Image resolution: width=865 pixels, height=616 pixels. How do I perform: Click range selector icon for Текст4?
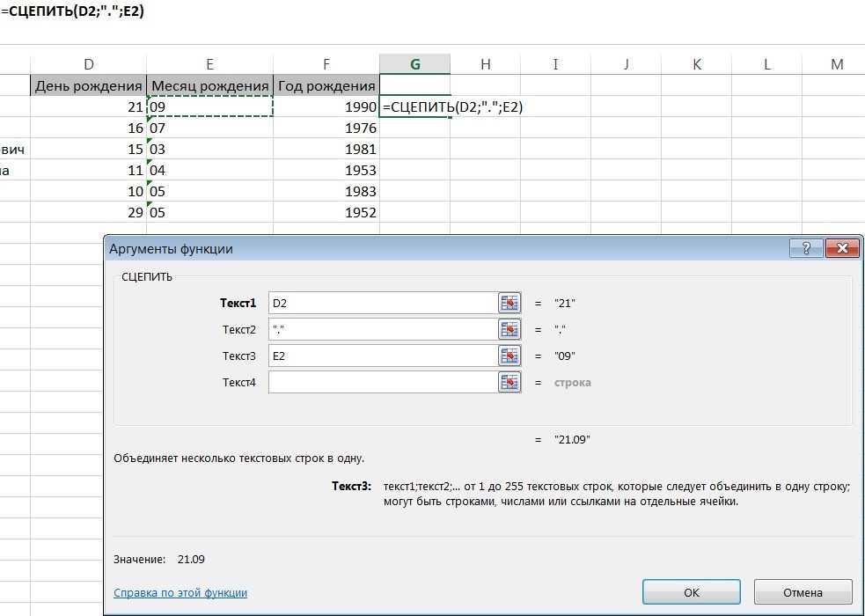pos(509,382)
